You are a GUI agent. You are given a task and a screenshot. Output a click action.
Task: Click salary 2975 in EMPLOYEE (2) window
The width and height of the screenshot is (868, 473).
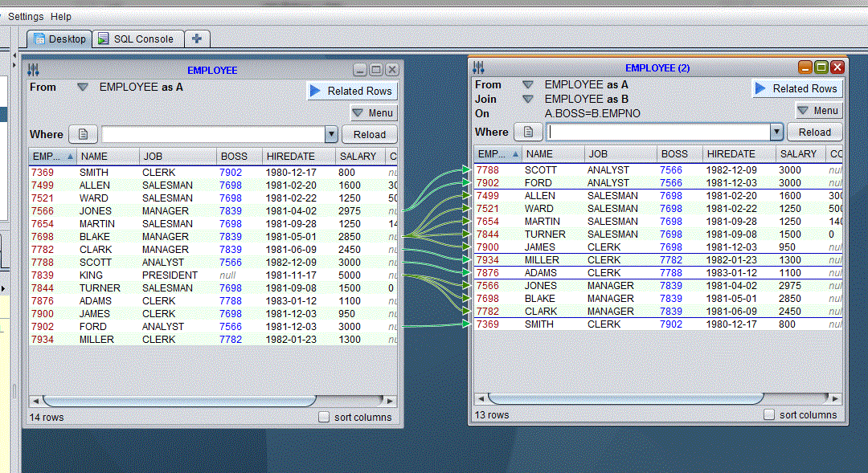(790, 285)
